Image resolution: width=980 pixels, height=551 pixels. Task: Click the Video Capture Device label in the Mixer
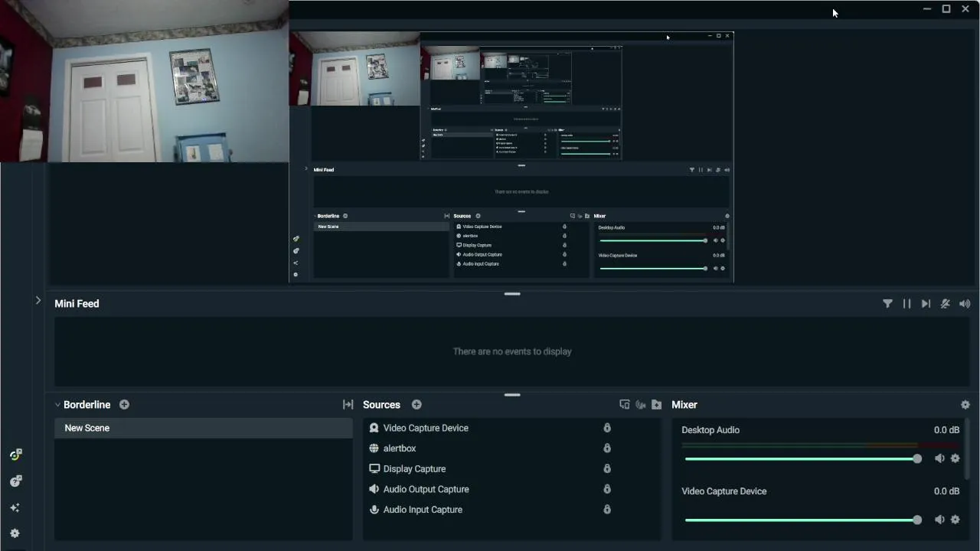tap(724, 491)
